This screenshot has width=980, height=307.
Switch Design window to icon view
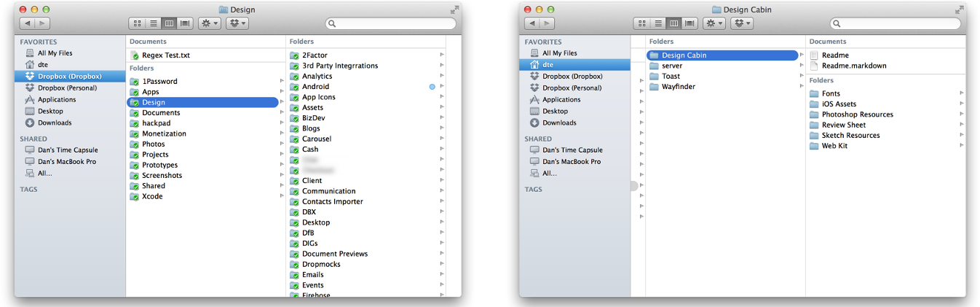click(x=136, y=24)
